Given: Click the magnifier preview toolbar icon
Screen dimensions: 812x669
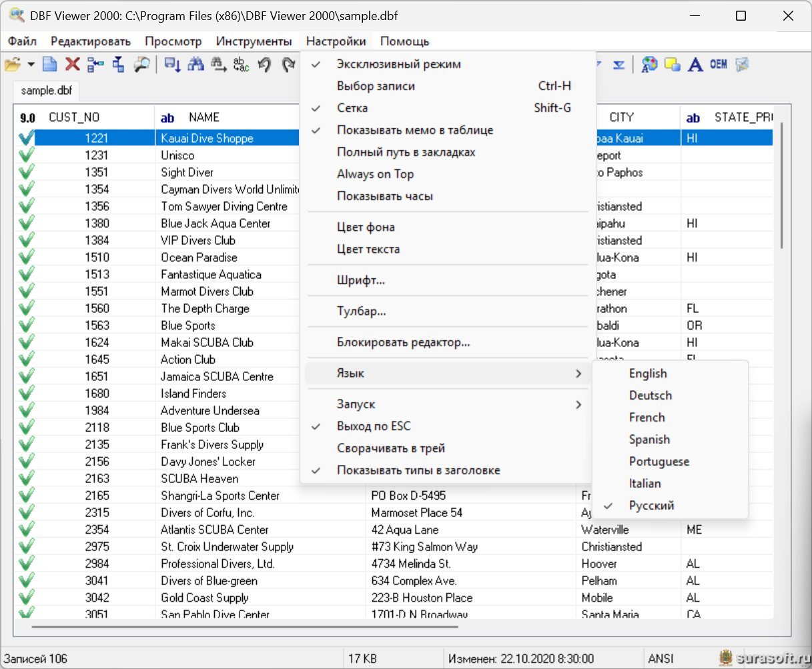Looking at the screenshot, I should pos(141,65).
